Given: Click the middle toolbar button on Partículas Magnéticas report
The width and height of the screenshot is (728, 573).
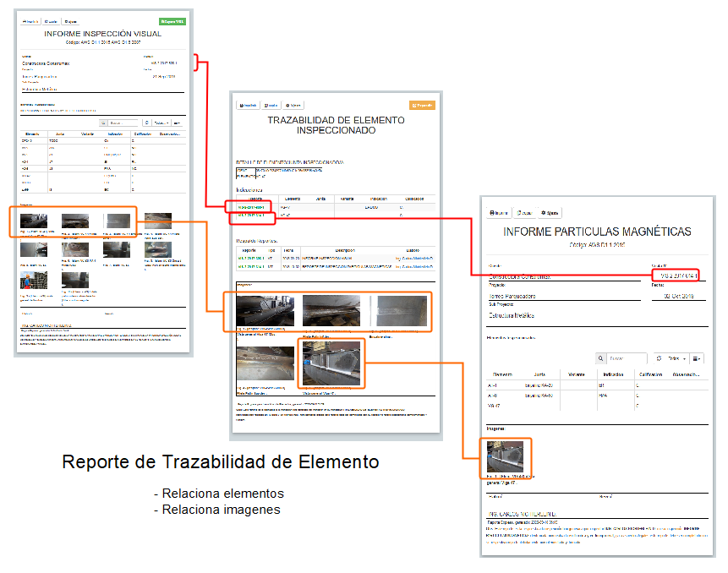Looking at the screenshot, I should [524, 213].
